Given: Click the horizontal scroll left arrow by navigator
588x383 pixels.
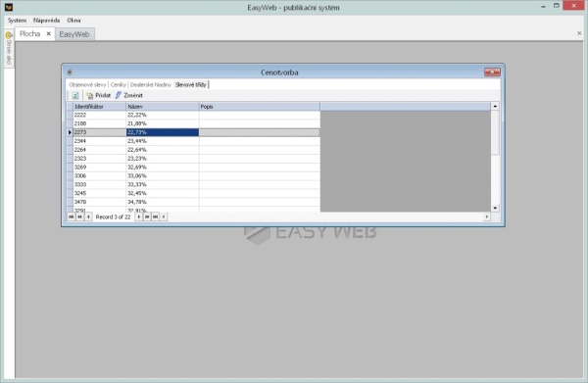Looking at the screenshot, I should 164,217.
